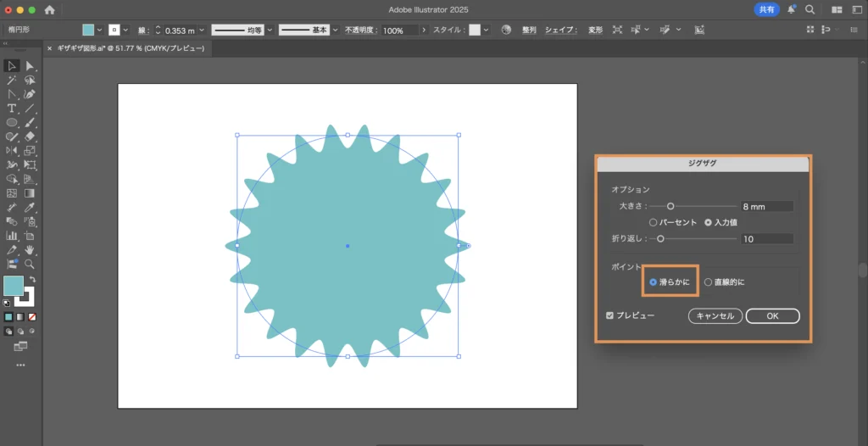Image resolution: width=868 pixels, height=446 pixels.
Task: Click the ギザギザ図形.ai document tab
Action: pos(130,48)
